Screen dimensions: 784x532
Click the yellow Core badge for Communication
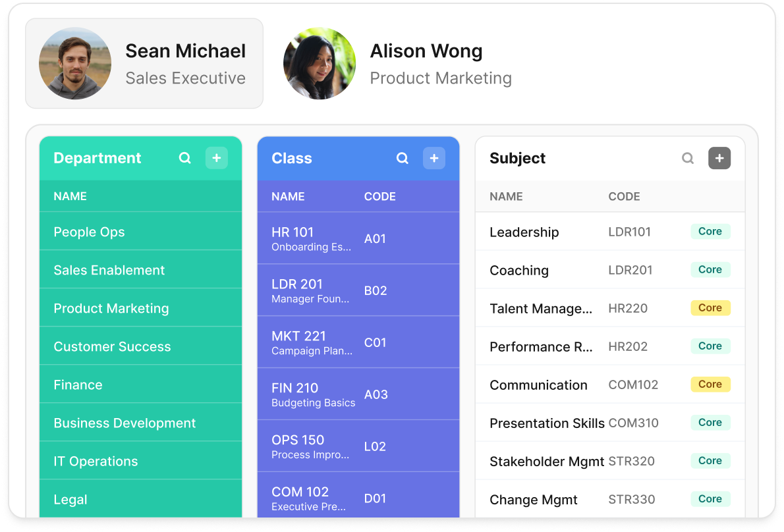710,384
